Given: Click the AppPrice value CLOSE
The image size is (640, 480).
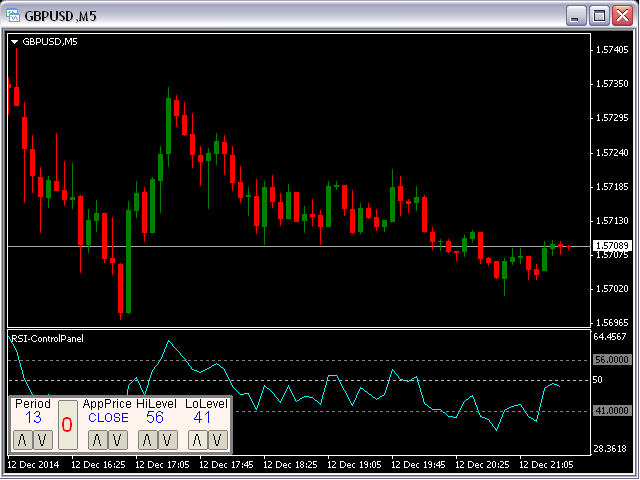Looking at the screenshot, I should tap(108, 418).
